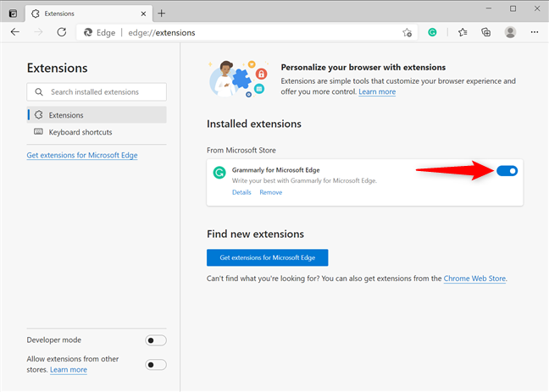Viewport: 549px width, 392px height.
Task: Click the Back navigation arrow
Action: 15,32
